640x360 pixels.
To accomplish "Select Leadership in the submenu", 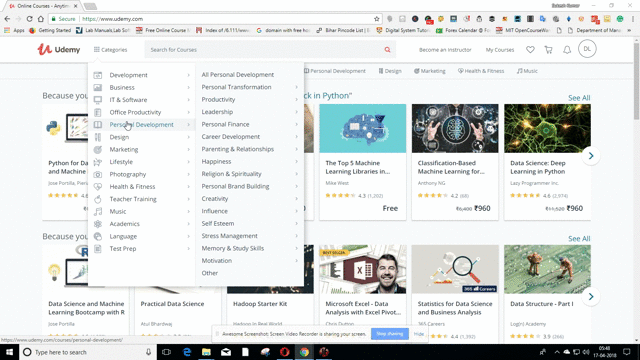I will (x=217, y=112).
